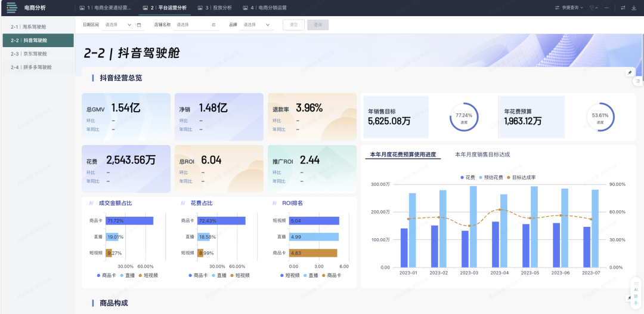Select 2-3 京东驾驶舱 in sidebar

tap(38, 54)
